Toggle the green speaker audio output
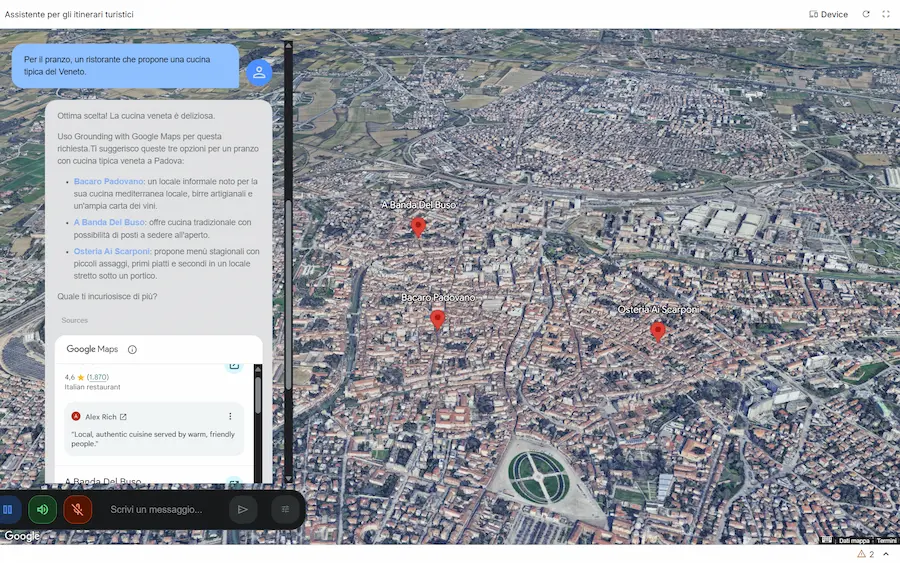 [42, 509]
